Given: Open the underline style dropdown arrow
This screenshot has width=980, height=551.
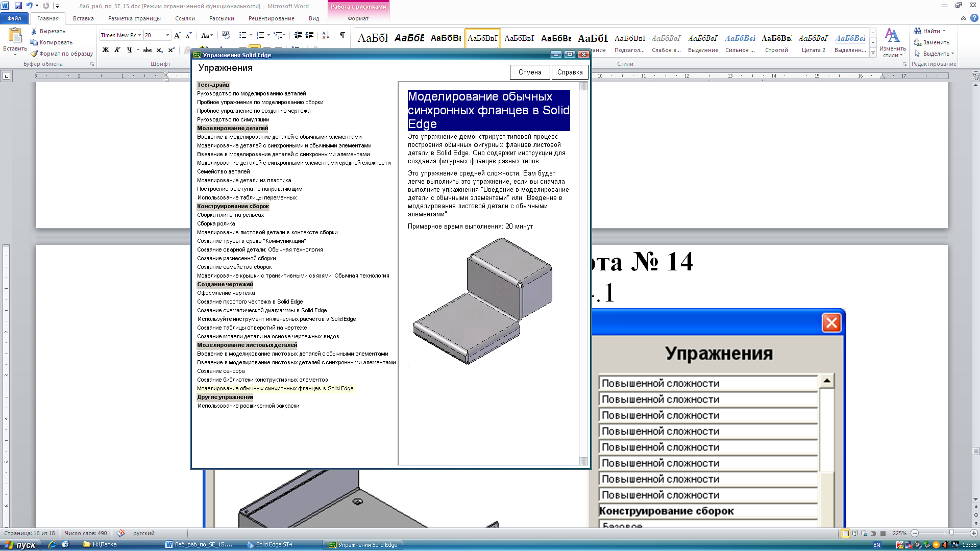Looking at the screenshot, I should (x=138, y=50).
